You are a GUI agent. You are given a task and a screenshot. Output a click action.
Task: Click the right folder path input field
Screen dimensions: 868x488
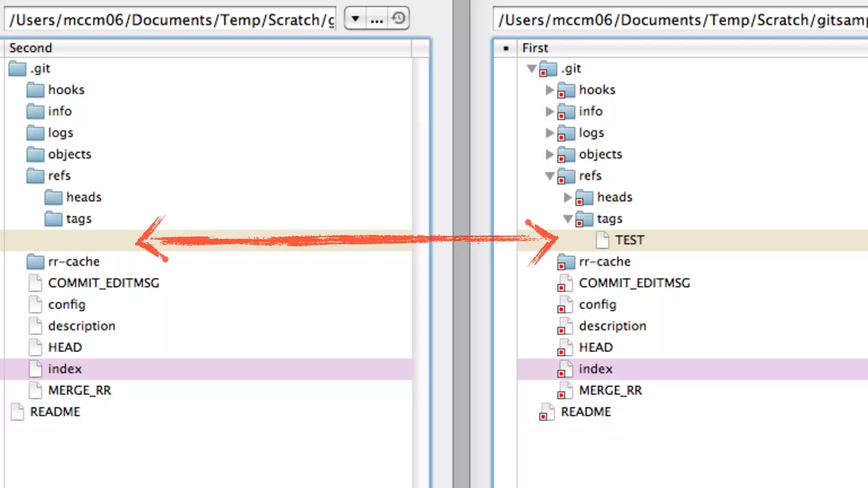[x=678, y=20]
